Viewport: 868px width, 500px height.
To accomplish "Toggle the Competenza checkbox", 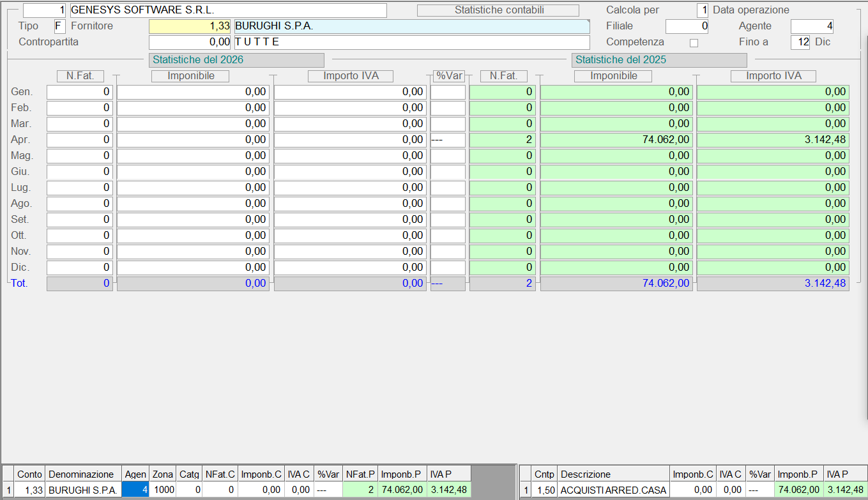I will [694, 43].
